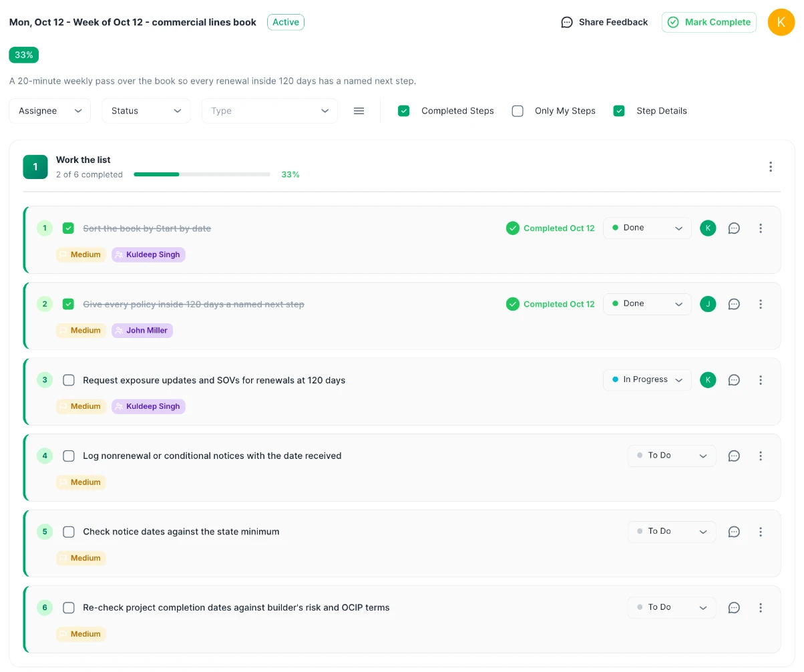Viewport: 804px width, 672px height.
Task: Click the hamburger list view icon
Action: click(x=359, y=111)
